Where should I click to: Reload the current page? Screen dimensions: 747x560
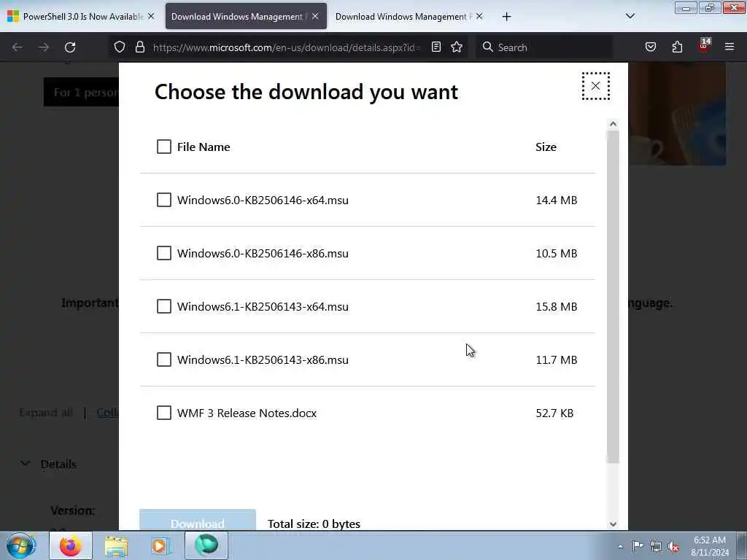[x=70, y=47]
